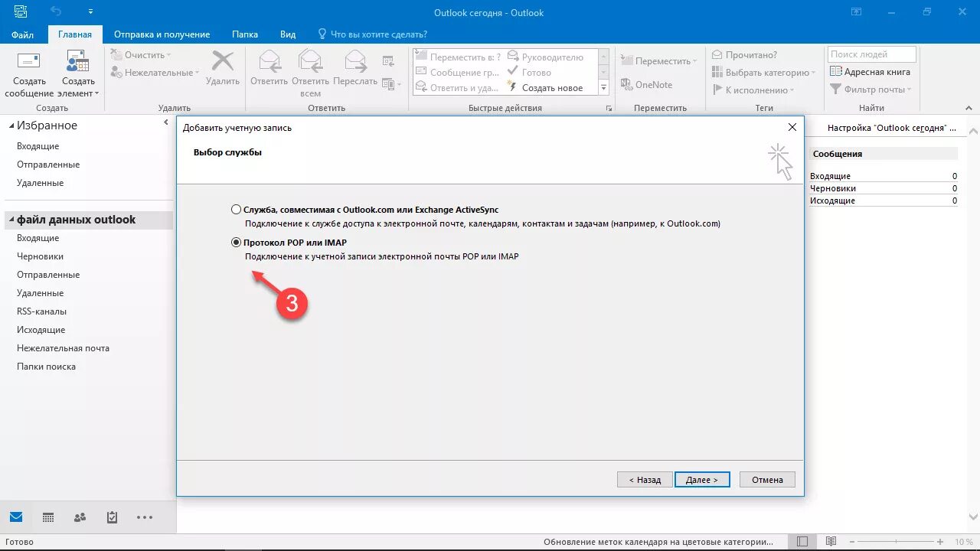This screenshot has width=980, height=551.
Task: Switch to the Folder tab
Action: tap(245, 34)
